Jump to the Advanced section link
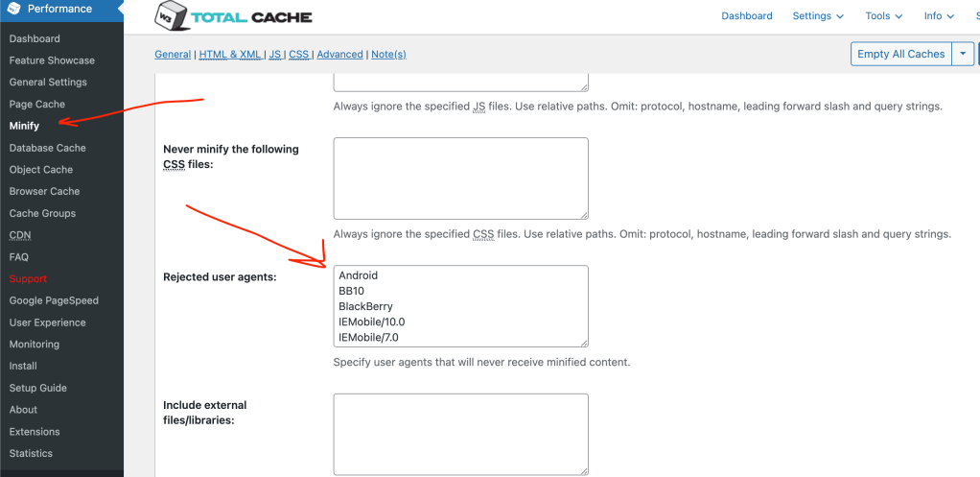Screen dimensions: 980x477 340,55
